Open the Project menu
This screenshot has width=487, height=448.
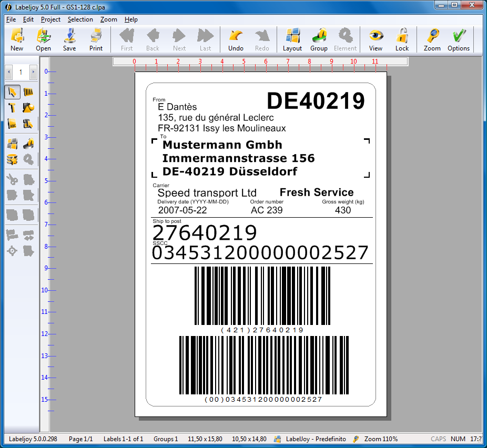click(50, 19)
